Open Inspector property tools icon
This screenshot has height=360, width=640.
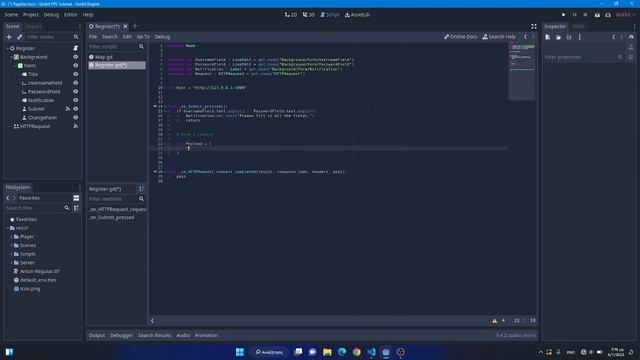(x=631, y=58)
